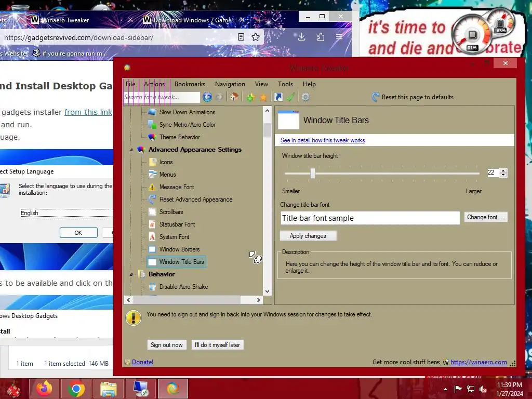The image size is (532, 399).
Task: Switch to Download Windows 7 Games tab
Action: pos(194,20)
